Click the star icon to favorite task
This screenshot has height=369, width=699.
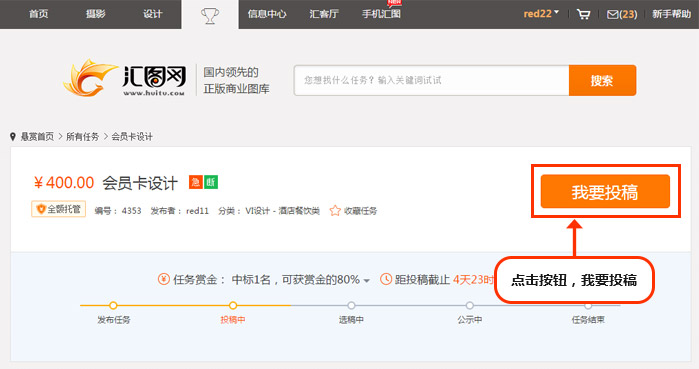point(335,211)
